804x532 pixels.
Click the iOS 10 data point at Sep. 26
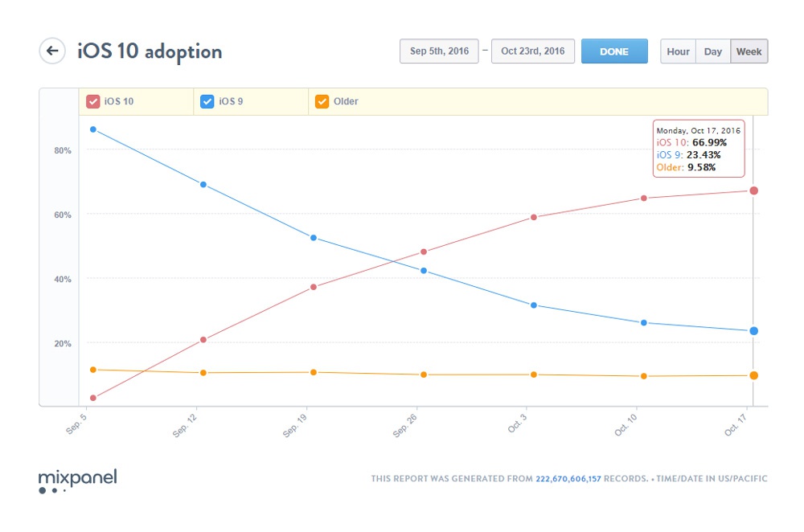point(424,252)
